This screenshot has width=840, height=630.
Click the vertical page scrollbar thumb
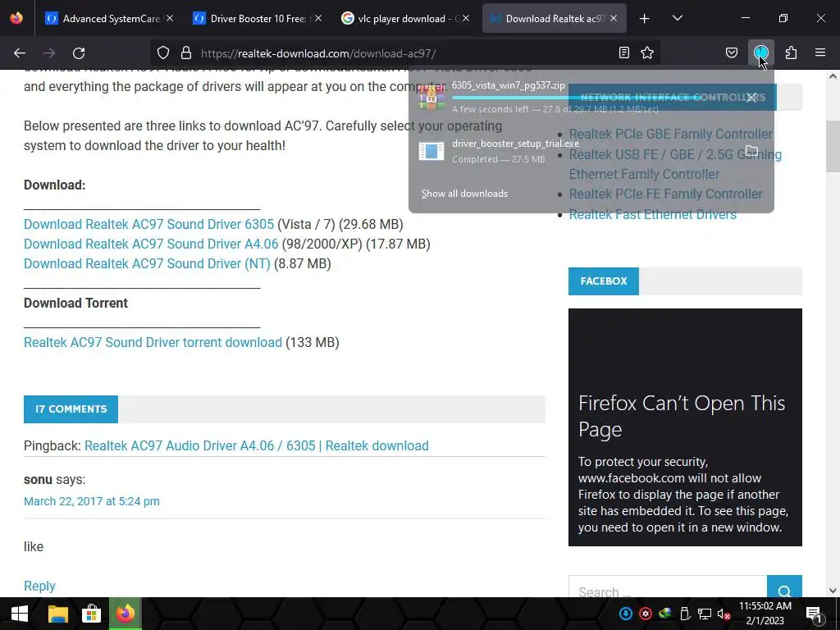tap(833, 146)
